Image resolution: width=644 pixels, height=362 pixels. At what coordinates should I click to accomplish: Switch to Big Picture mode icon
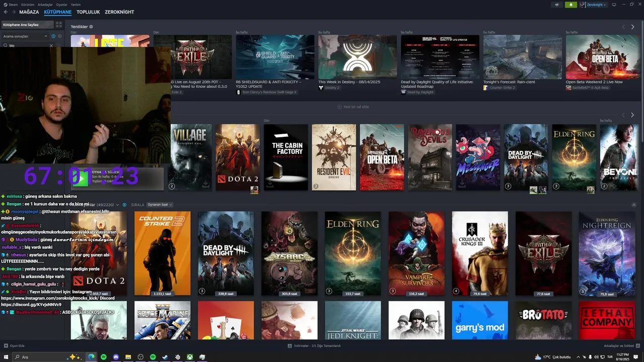(614, 5)
